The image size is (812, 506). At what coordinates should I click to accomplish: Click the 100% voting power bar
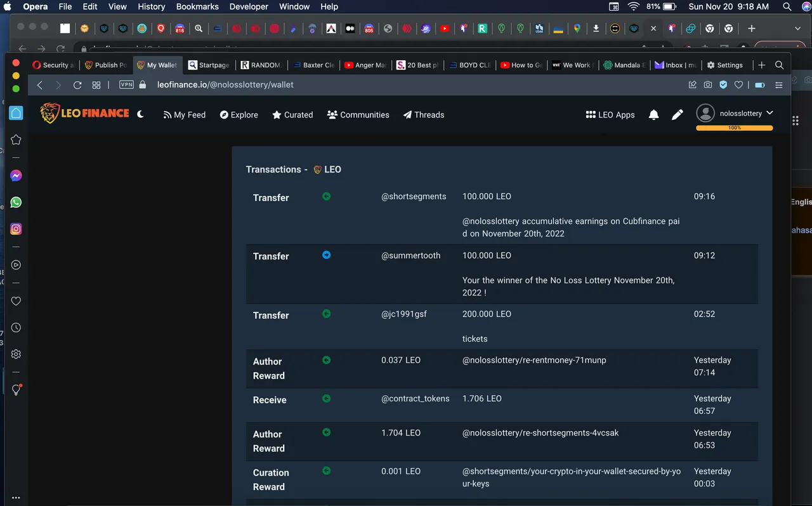point(735,128)
